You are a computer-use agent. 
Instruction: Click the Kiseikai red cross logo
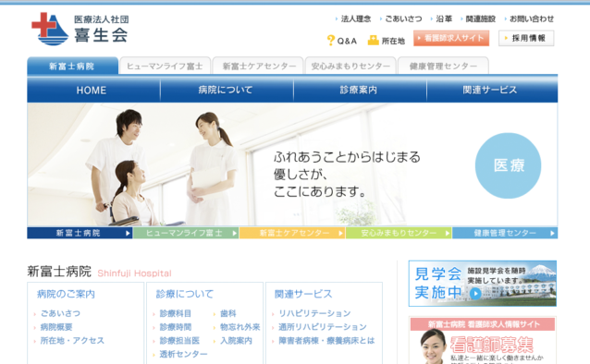click(50, 29)
